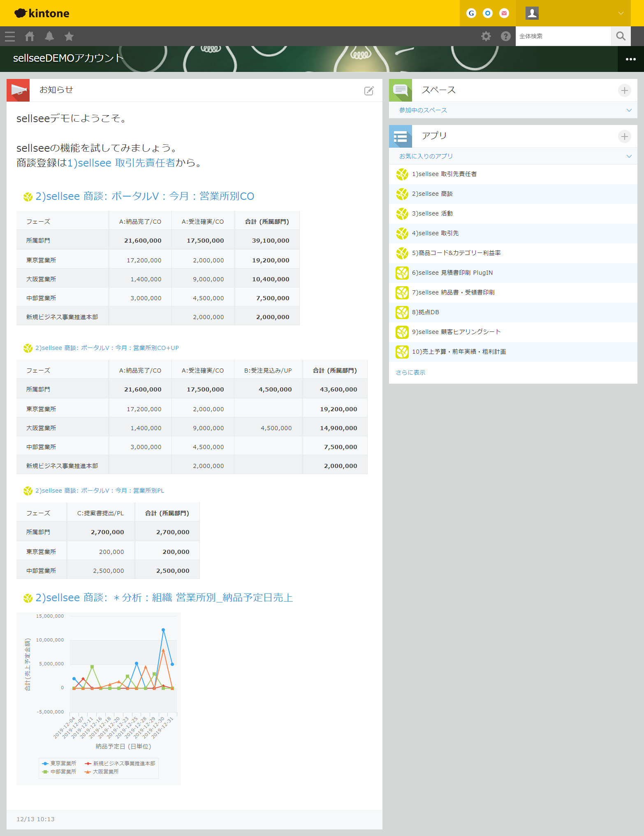Open bookmarks star icon
Viewport: 644px width, 836px height.
tap(69, 37)
